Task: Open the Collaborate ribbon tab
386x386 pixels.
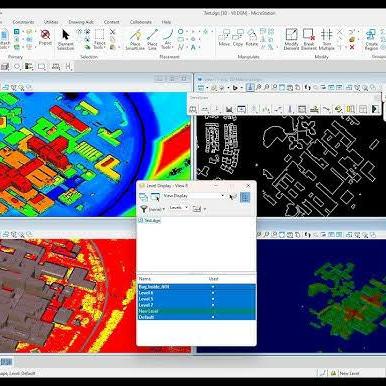Action: [141, 22]
